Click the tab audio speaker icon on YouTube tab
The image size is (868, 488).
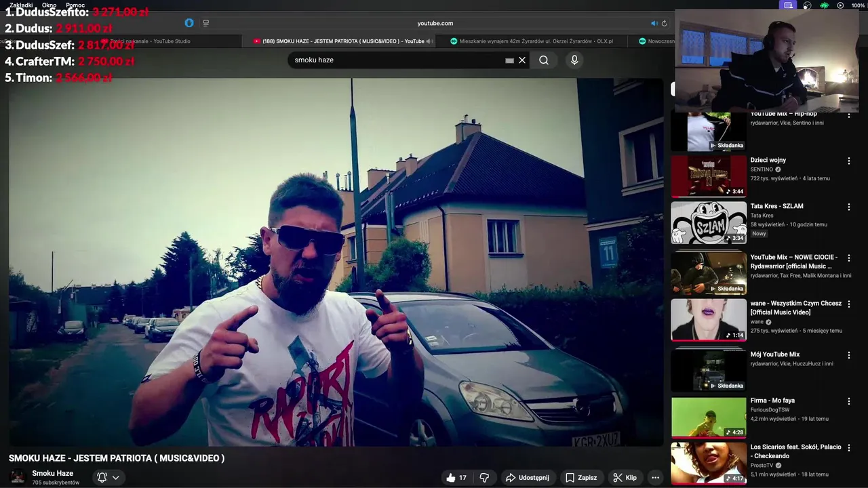click(429, 41)
